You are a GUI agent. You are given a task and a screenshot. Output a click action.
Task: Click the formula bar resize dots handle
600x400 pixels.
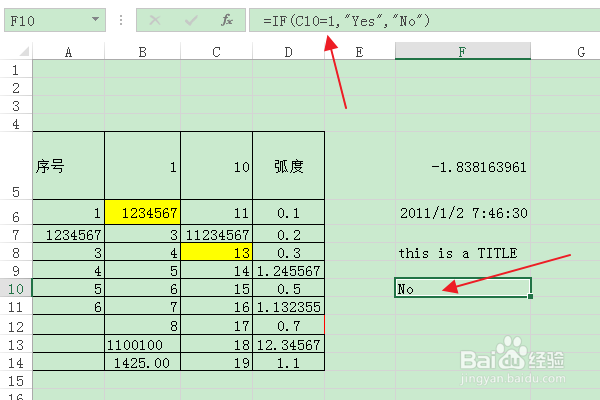pyautogui.click(x=121, y=20)
